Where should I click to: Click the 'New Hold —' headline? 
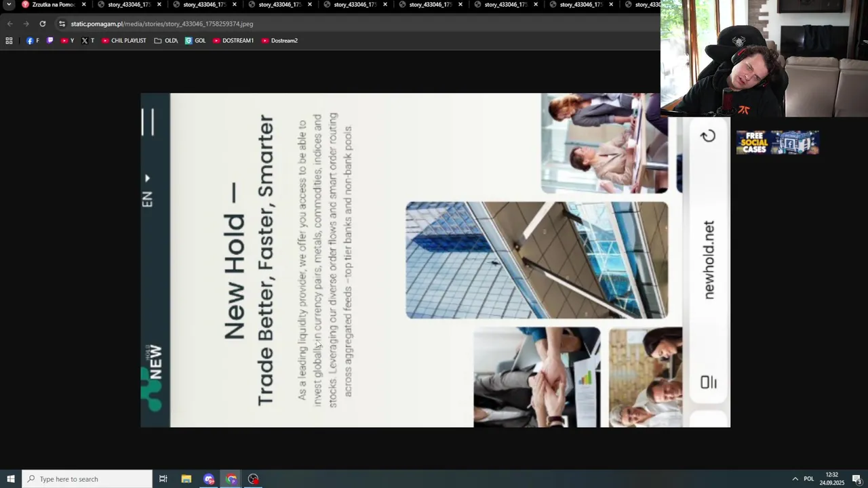pyautogui.click(x=235, y=262)
